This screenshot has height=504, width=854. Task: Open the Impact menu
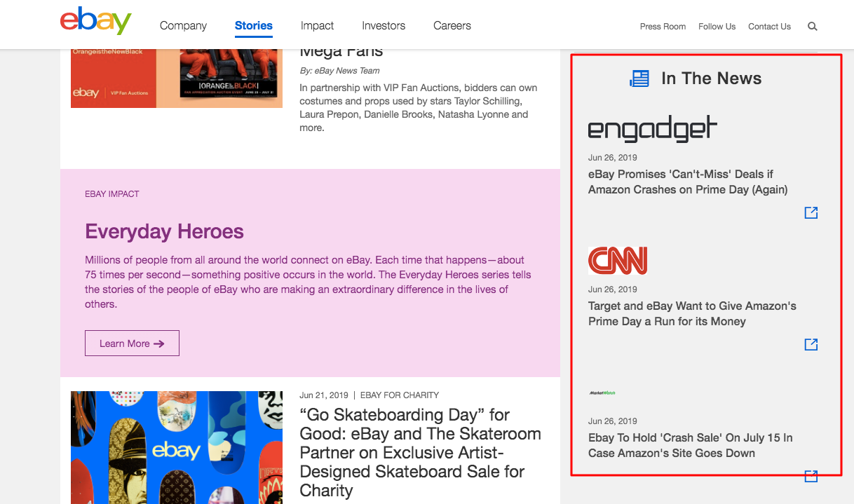click(x=317, y=25)
